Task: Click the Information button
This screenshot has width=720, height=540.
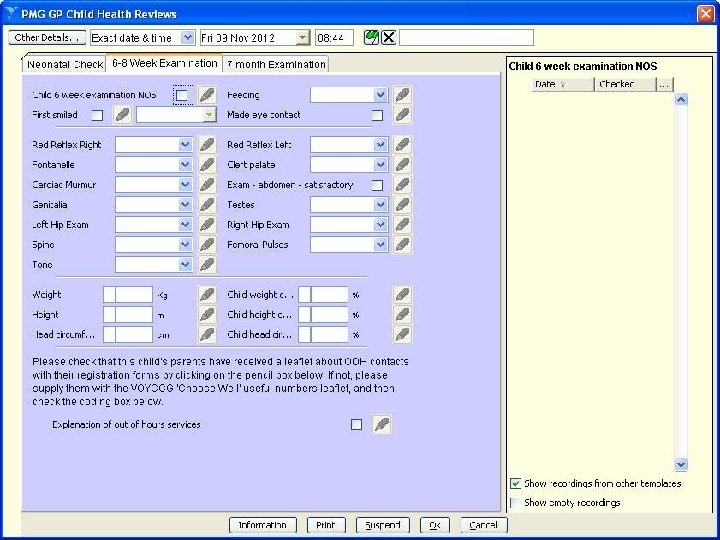Action: click(x=263, y=525)
